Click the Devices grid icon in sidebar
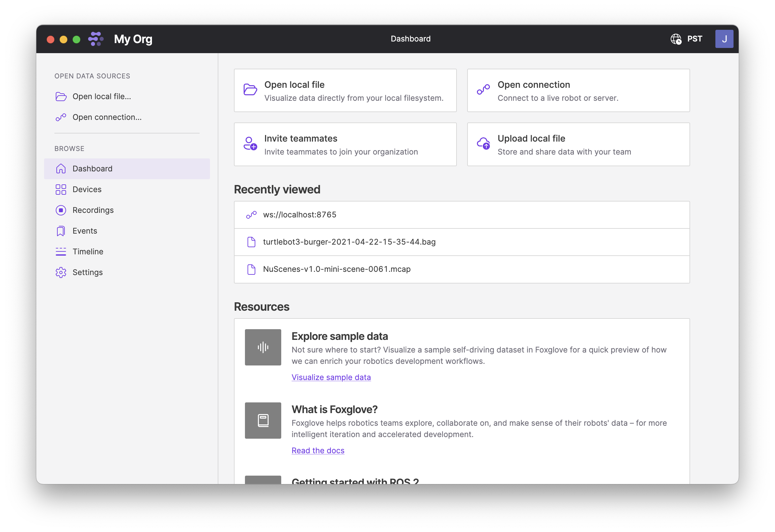775x532 pixels. click(x=61, y=190)
